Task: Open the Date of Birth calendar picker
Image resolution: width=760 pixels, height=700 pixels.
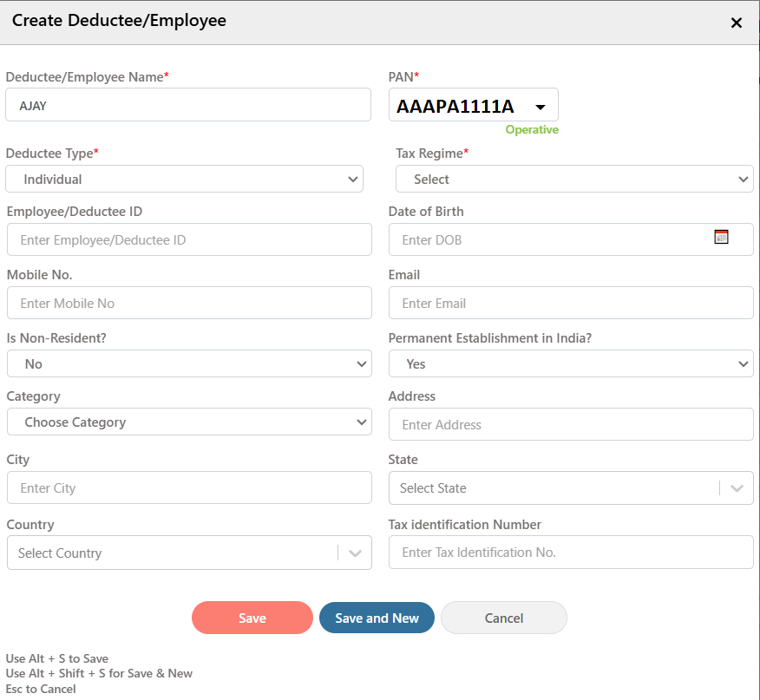Action: pos(721,237)
